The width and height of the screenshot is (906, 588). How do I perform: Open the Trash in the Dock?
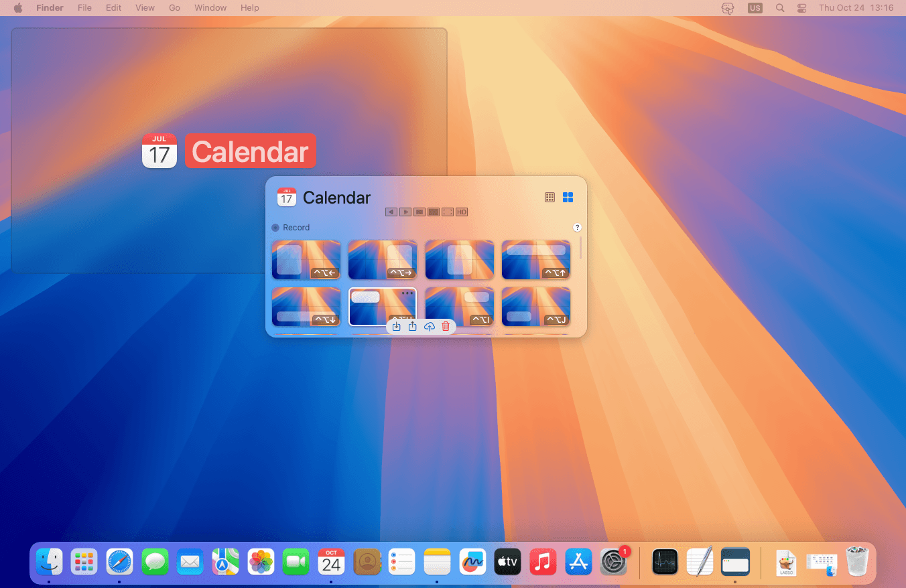click(x=857, y=562)
